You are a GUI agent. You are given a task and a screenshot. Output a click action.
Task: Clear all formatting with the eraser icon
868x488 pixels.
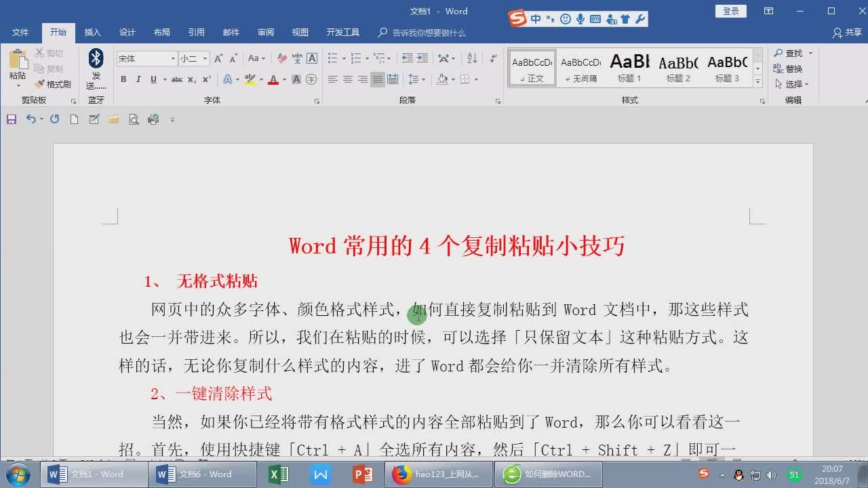click(x=282, y=59)
